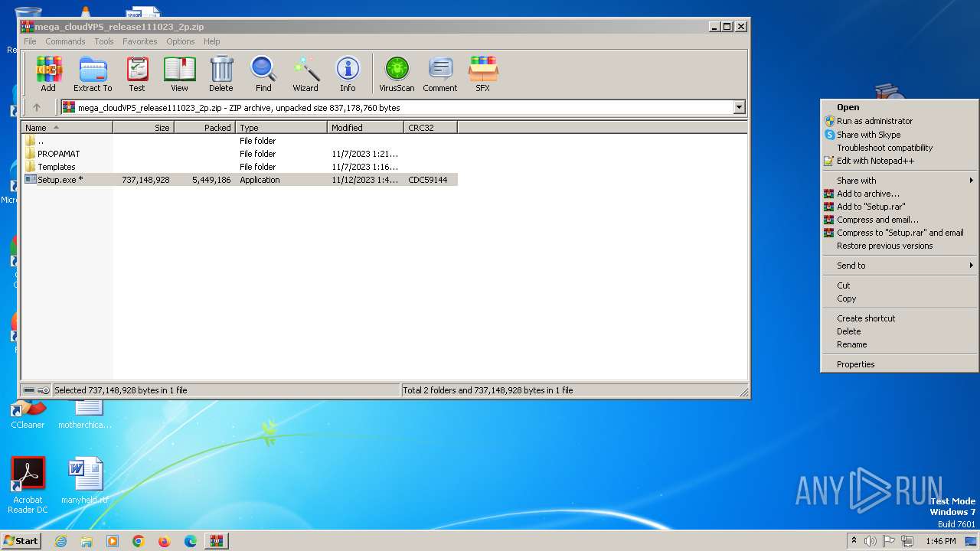The image size is (980, 551).
Task: Open Internet Explorer from the taskbar
Action: (60, 541)
